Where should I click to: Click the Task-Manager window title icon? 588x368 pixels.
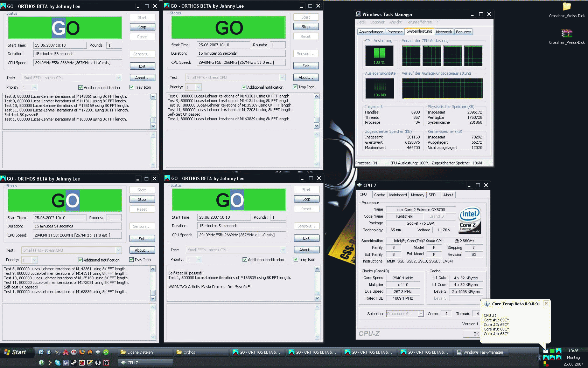click(x=358, y=14)
